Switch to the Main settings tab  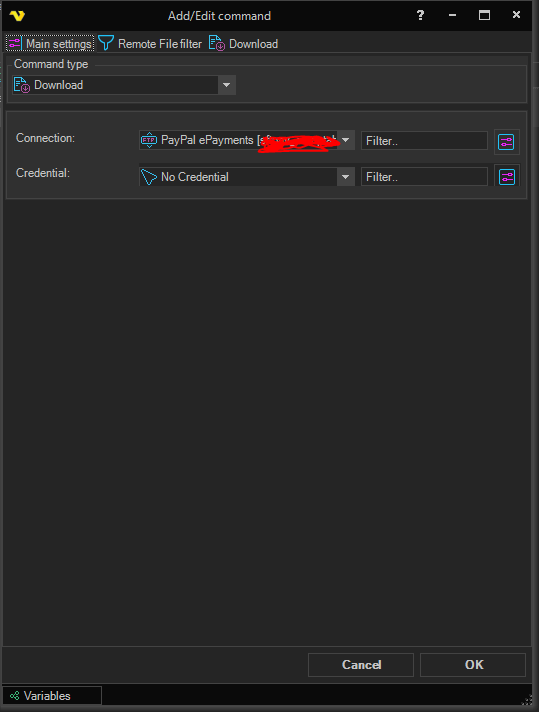(x=50, y=44)
